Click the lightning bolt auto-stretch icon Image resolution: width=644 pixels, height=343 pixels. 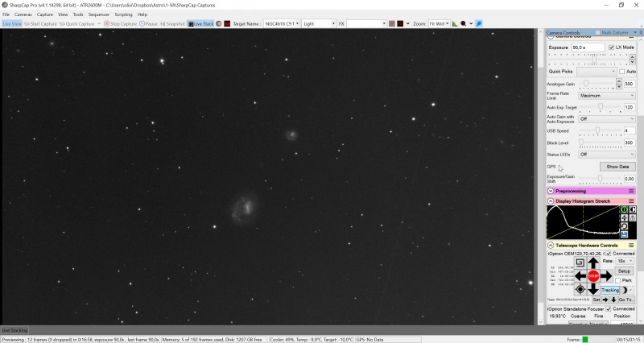tap(624, 217)
